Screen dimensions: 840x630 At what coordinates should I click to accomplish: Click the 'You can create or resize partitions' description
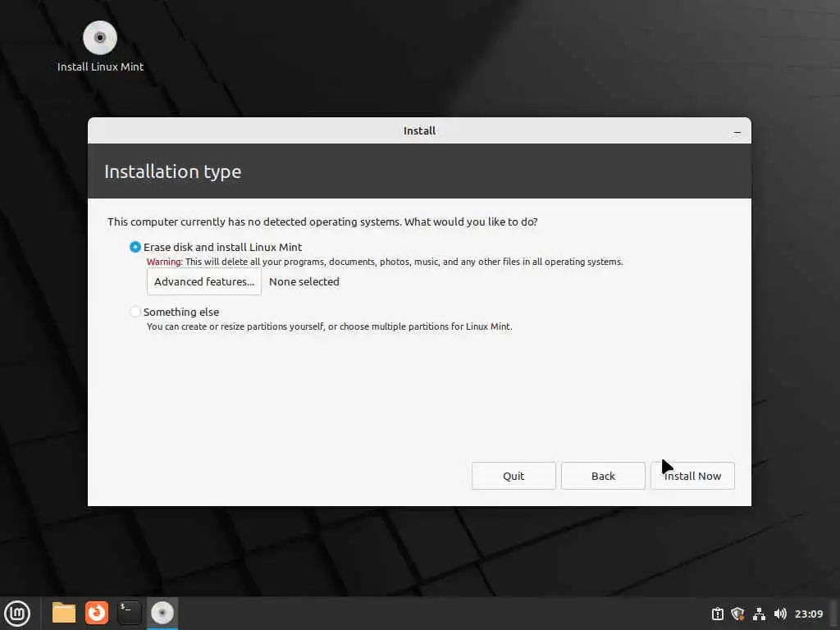330,326
